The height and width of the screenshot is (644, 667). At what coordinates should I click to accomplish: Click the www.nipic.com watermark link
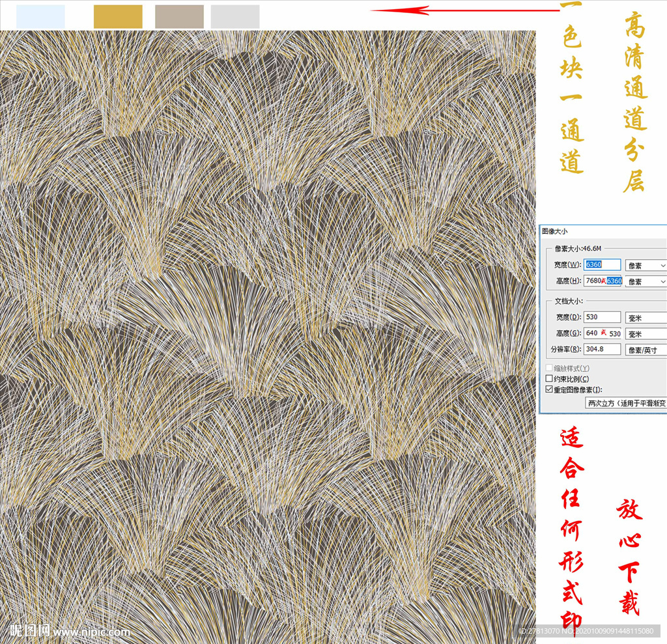click(92, 632)
